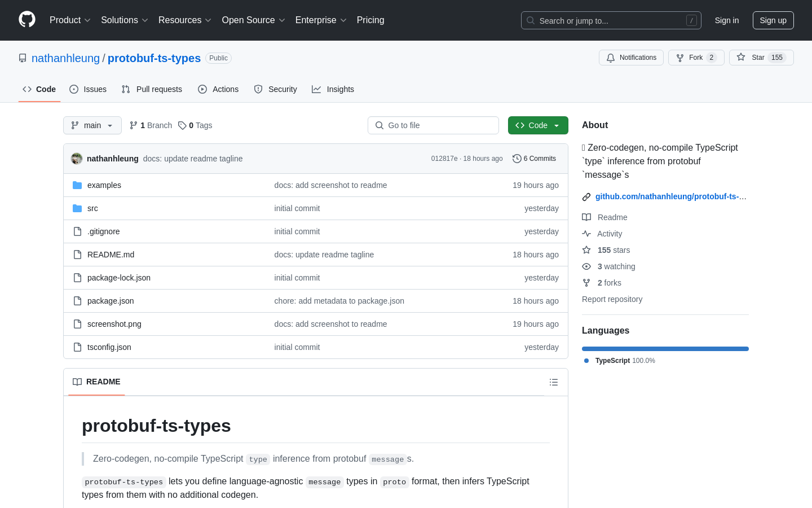This screenshot has width=812, height=508.
Task: Click the Readme book icon in About
Action: (x=586, y=217)
